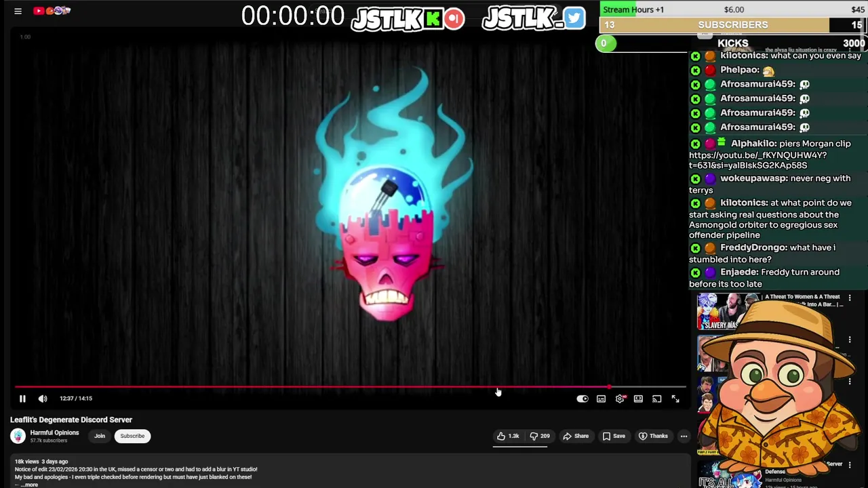This screenshot has height=488, width=868.
Task: Open options menu for the second suggested video
Action: pos(850,340)
